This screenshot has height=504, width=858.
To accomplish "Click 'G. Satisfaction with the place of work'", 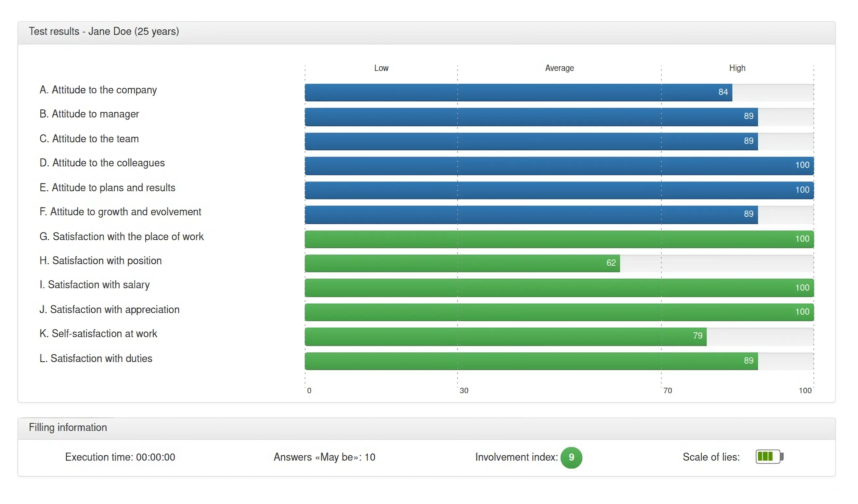I will click(x=121, y=236).
